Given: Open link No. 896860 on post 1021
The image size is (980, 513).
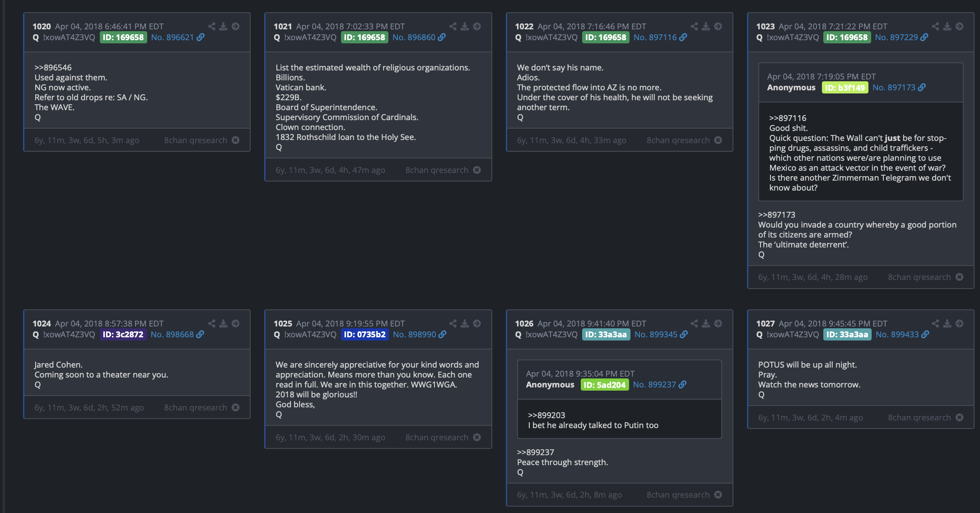Looking at the screenshot, I should [x=414, y=37].
